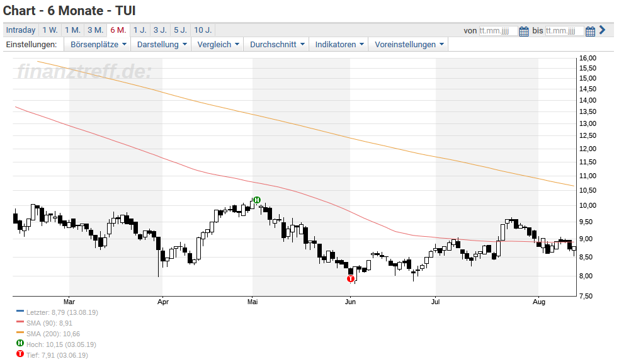Submit date range with blue arrow
This screenshot has height=364, width=619.
coord(602,30)
